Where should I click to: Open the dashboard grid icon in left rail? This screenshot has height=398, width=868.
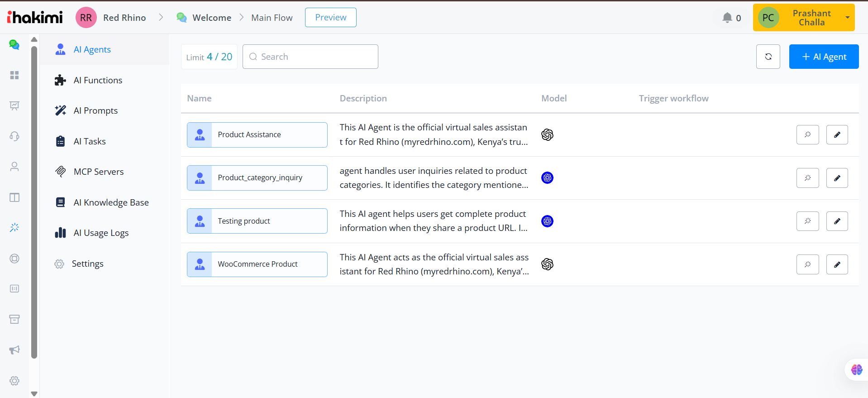(14, 75)
